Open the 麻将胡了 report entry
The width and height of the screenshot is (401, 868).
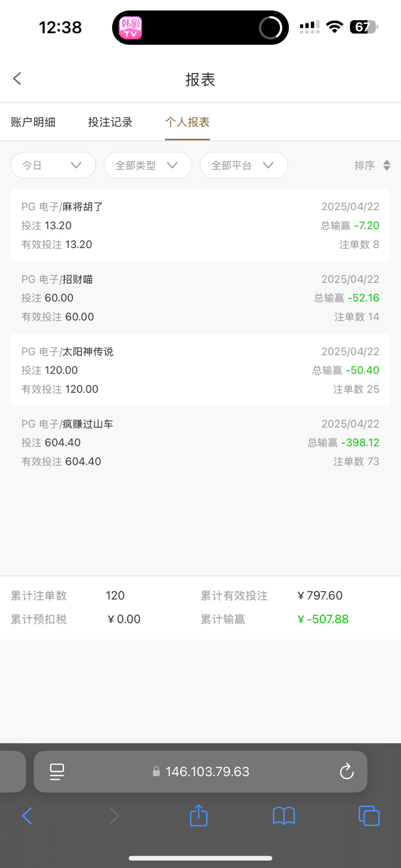pyautogui.click(x=200, y=225)
